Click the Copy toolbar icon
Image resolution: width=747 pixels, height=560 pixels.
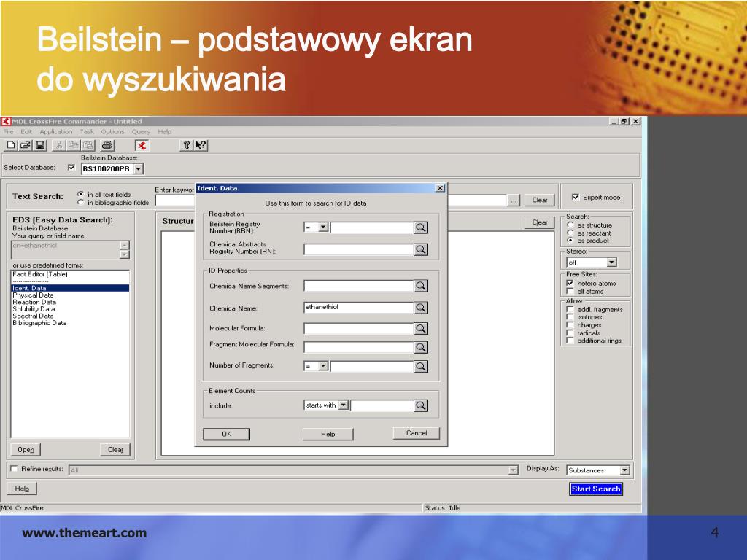pyautogui.click(x=74, y=145)
